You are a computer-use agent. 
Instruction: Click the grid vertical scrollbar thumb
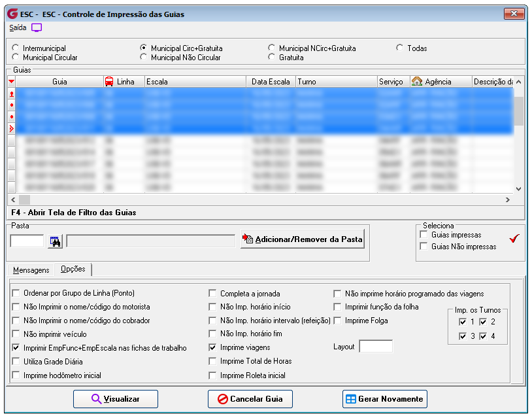[x=518, y=111]
